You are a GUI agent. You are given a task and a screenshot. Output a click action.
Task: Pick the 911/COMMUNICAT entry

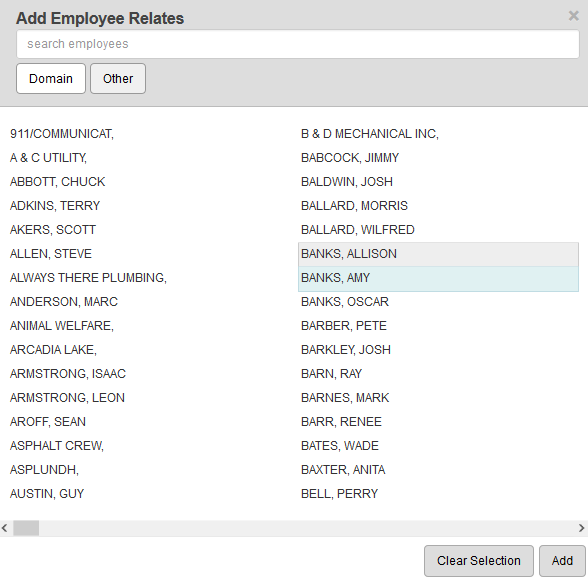[x=62, y=134]
